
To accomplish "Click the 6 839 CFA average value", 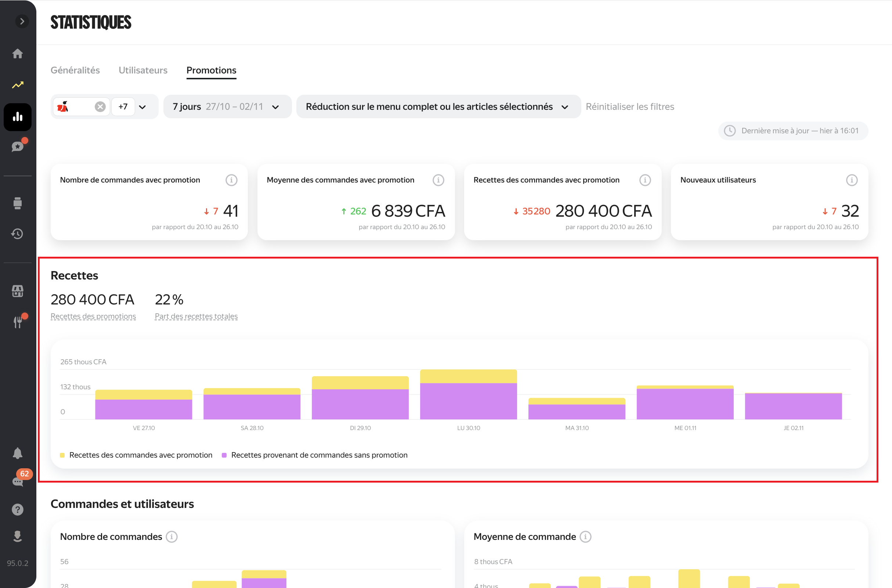I will click(408, 211).
